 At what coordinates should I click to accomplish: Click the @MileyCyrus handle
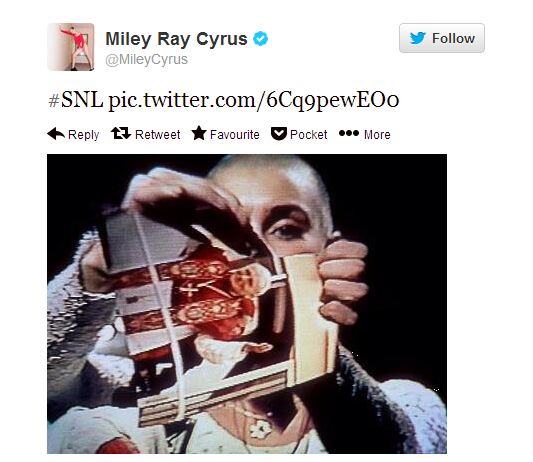tap(147, 59)
